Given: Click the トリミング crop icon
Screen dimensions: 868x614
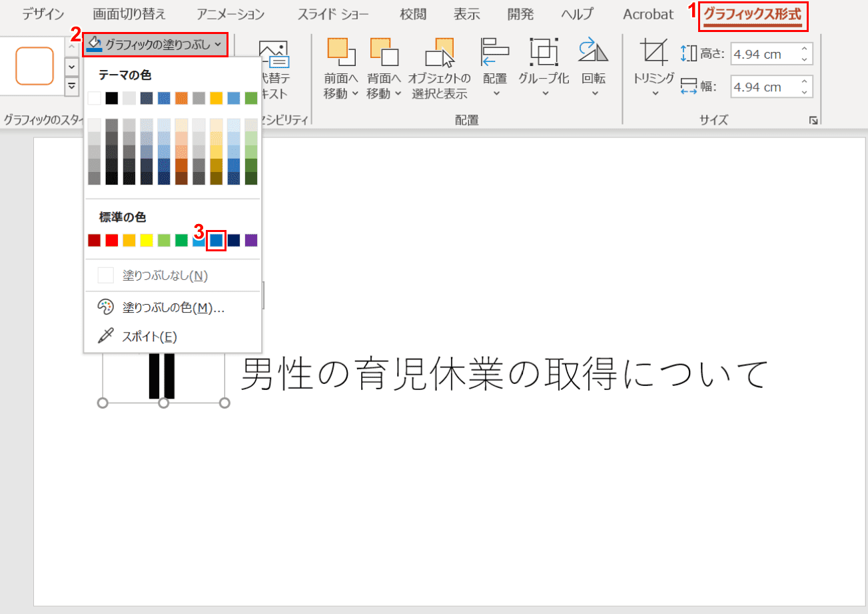Looking at the screenshot, I should (654, 52).
